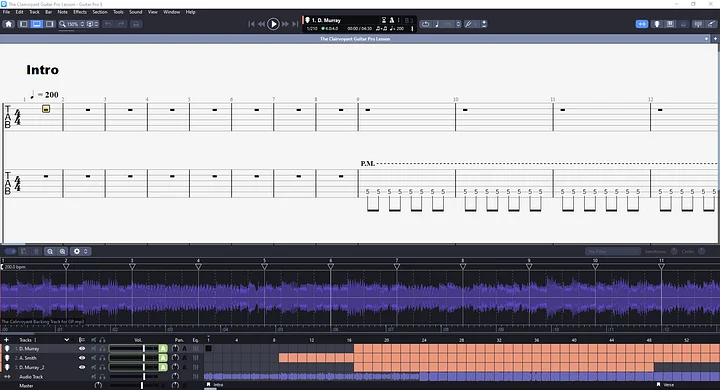Screen dimensions: 720x390
Task: Click the tempo 200 marking above the tab
Action: 44,95
